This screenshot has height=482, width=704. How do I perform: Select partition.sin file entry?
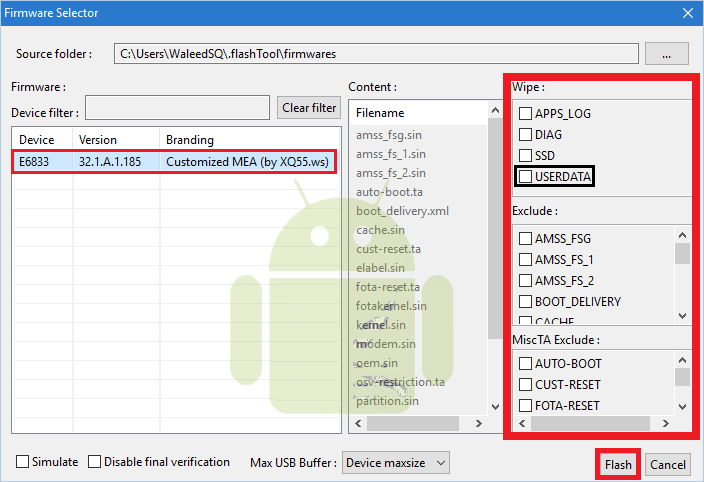[x=387, y=401]
